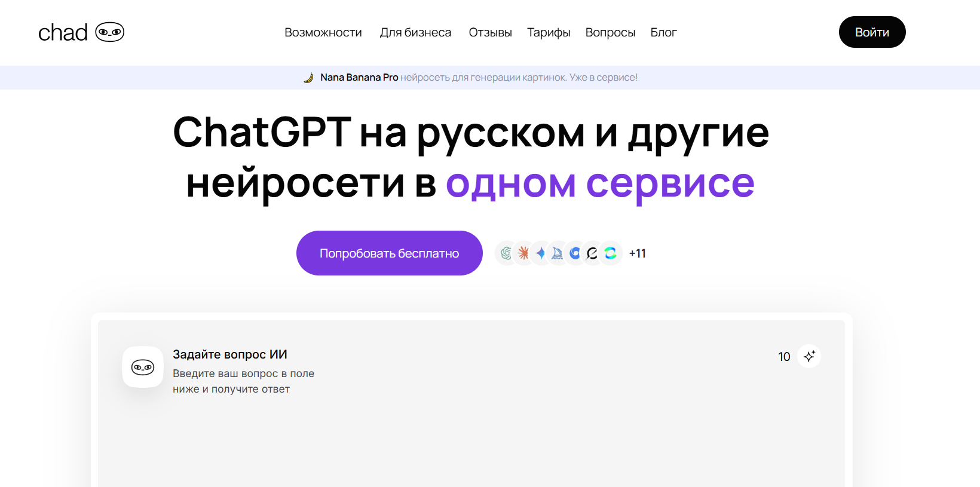Open the Отзывы navigation link
The width and height of the screenshot is (980, 487).
pos(490,32)
